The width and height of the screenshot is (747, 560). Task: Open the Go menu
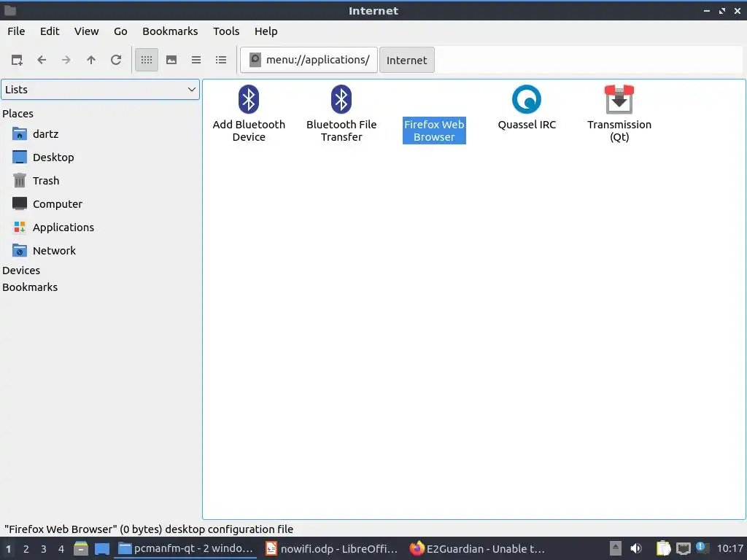click(x=120, y=31)
